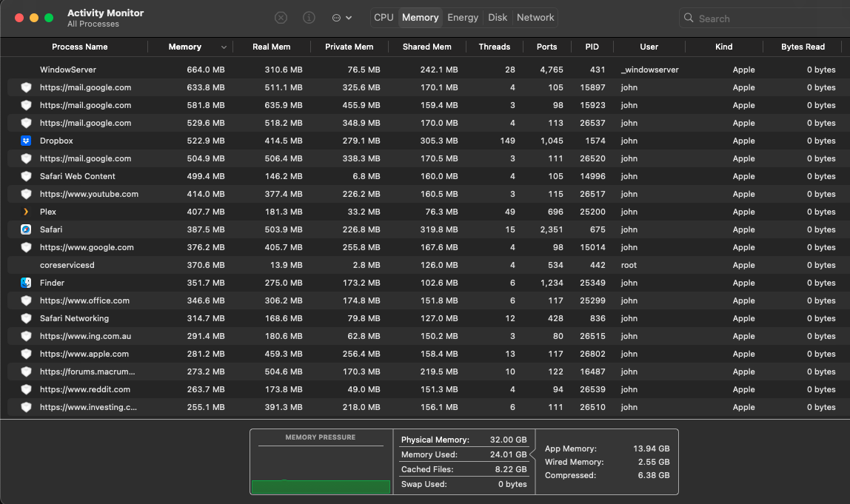Sort by Ports column header

(x=547, y=47)
